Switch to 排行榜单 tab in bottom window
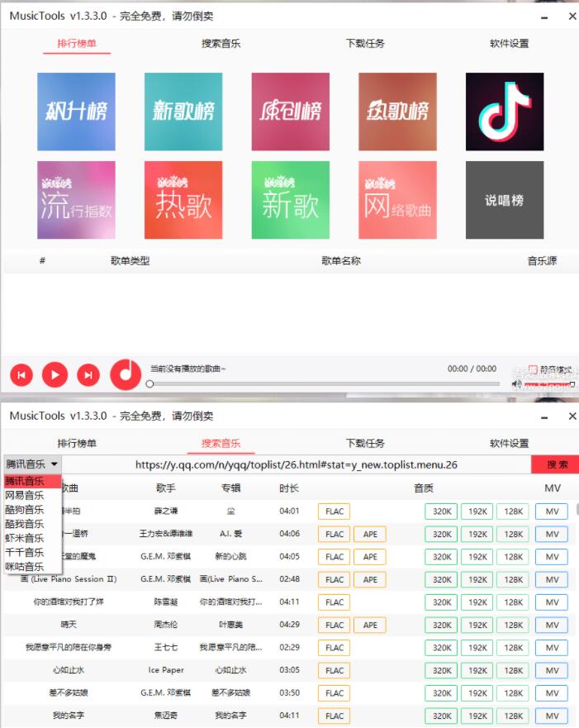This screenshot has height=728, width=579. click(x=77, y=444)
